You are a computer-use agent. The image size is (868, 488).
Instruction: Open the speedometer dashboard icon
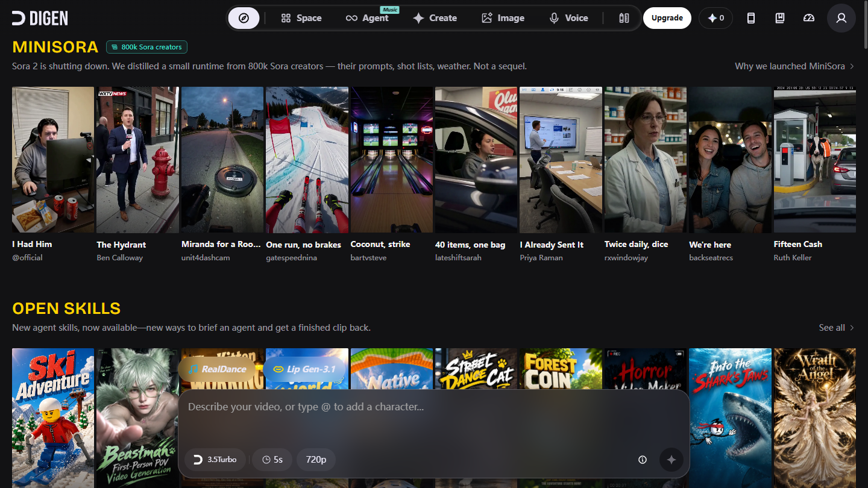click(808, 18)
